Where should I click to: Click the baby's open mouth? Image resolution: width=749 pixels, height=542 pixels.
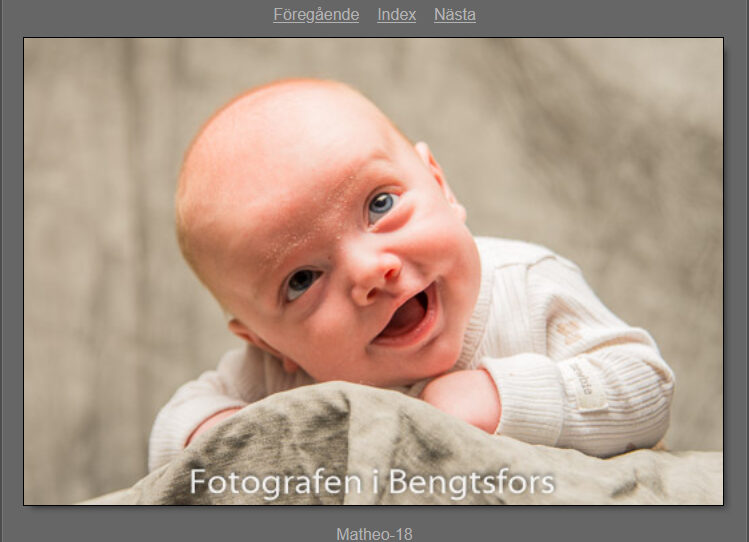tap(407, 318)
